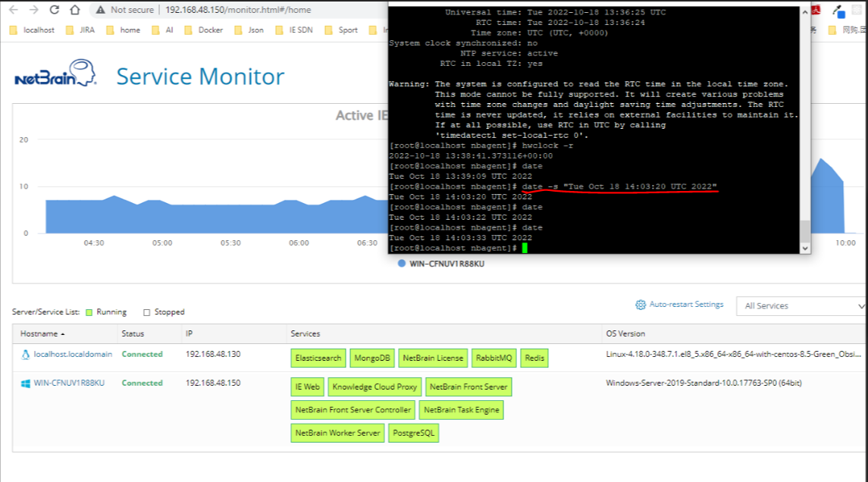Screen dimensions: 868x482
Task: Click Connected status for WIN-CFNUV1R88KU
Action: [143, 383]
